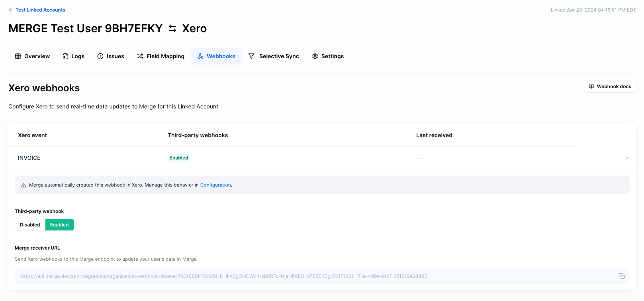644x301 pixels.
Task: Click the Selective Sync funnel icon
Action: pos(251,56)
